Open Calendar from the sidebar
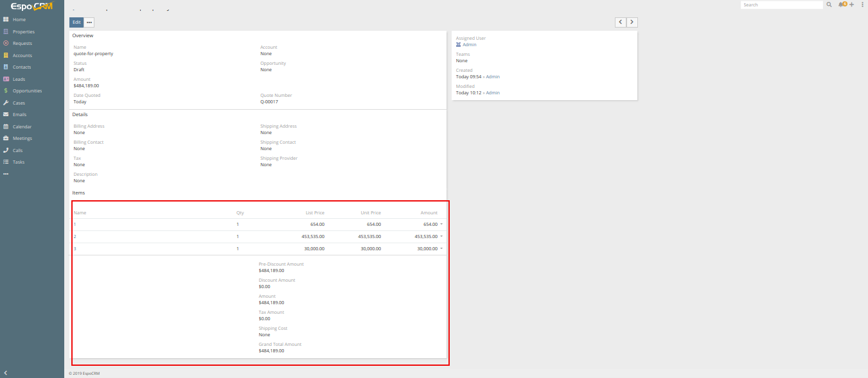The width and height of the screenshot is (868, 378). (22, 126)
